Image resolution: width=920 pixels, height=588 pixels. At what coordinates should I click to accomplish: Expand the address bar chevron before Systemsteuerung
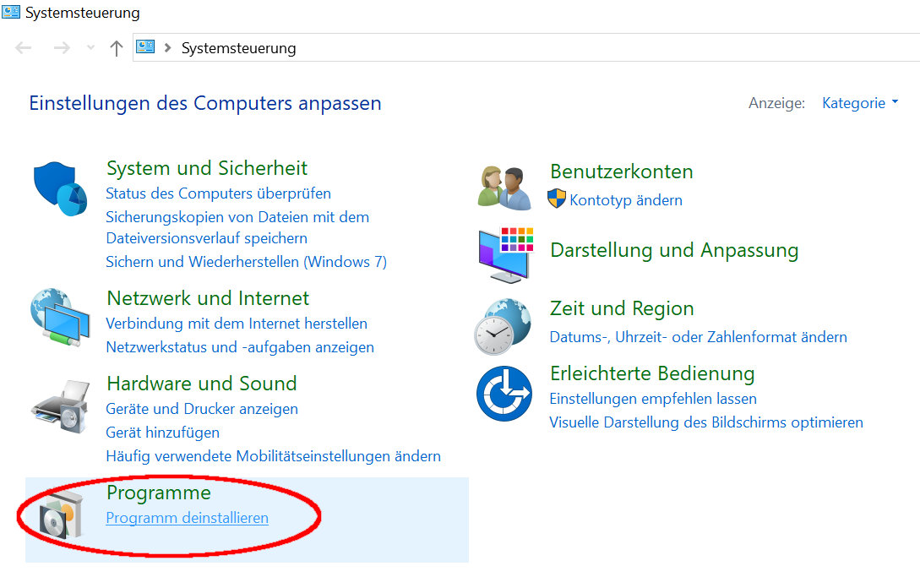coord(168,47)
